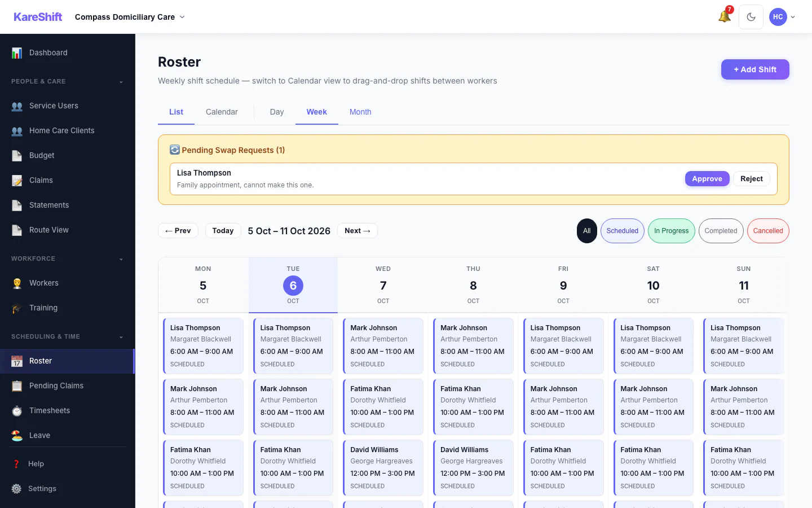The height and width of the screenshot is (508, 812).
Task: Go to previous week with Prev
Action: [x=178, y=231]
